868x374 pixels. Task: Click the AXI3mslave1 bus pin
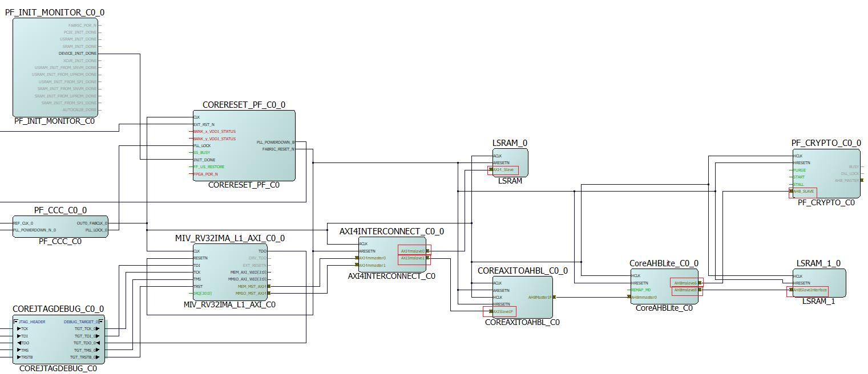point(414,258)
